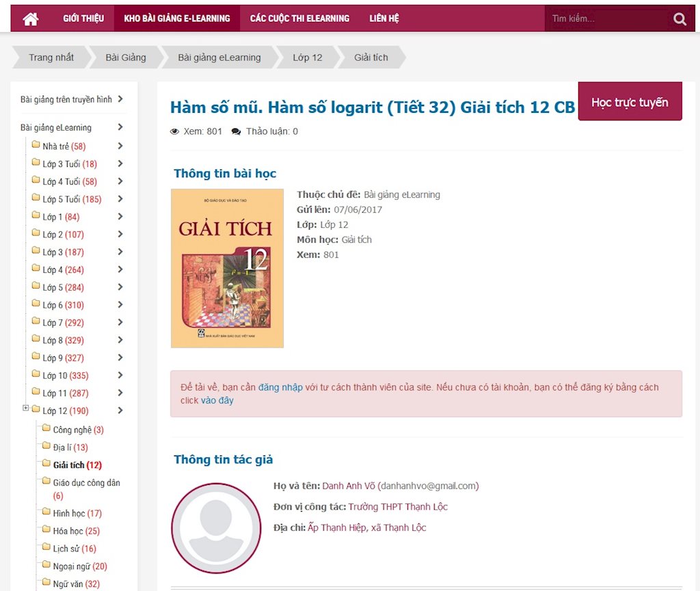The height and width of the screenshot is (591, 700).
Task: Click the folder icon beside Lớp 6
Action: coord(36,304)
